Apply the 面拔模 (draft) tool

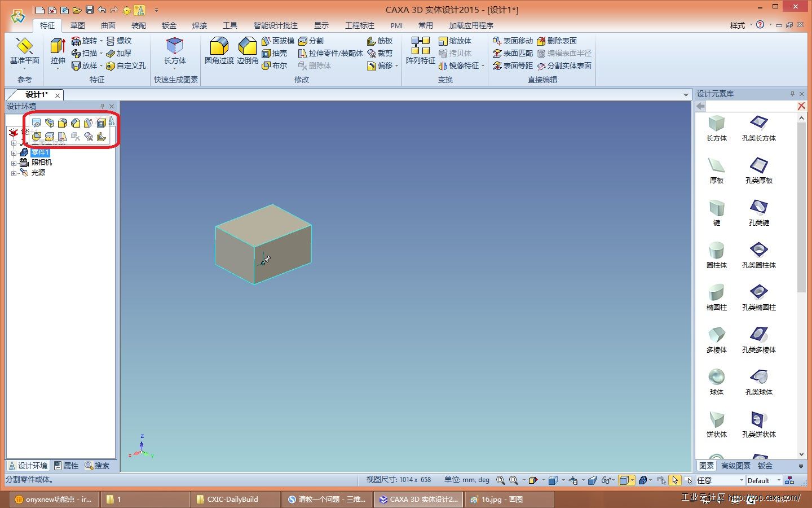(x=278, y=41)
